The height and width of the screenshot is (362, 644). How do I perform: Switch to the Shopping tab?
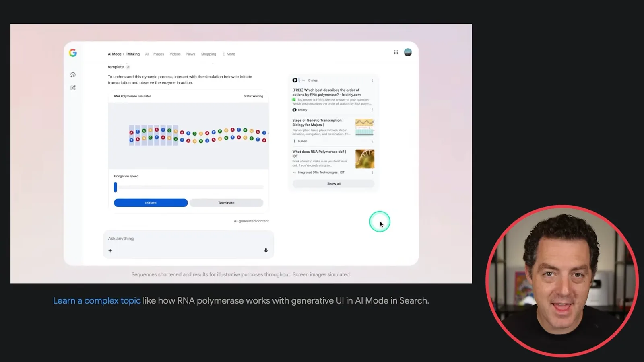pos(208,54)
